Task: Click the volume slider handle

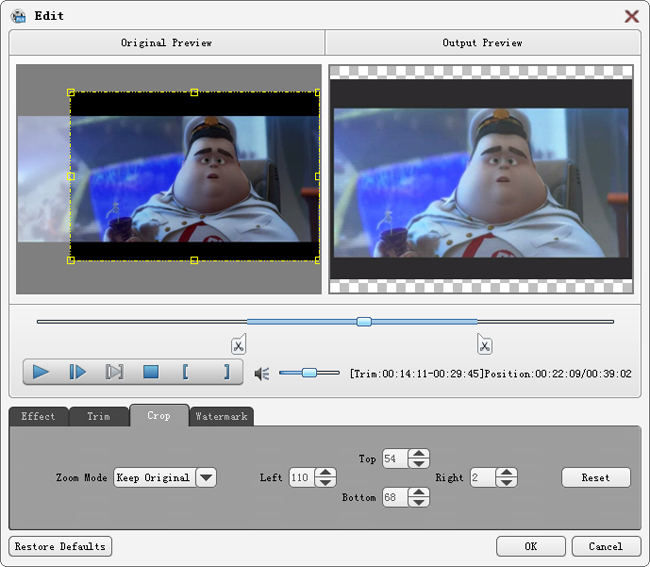Action: (309, 373)
